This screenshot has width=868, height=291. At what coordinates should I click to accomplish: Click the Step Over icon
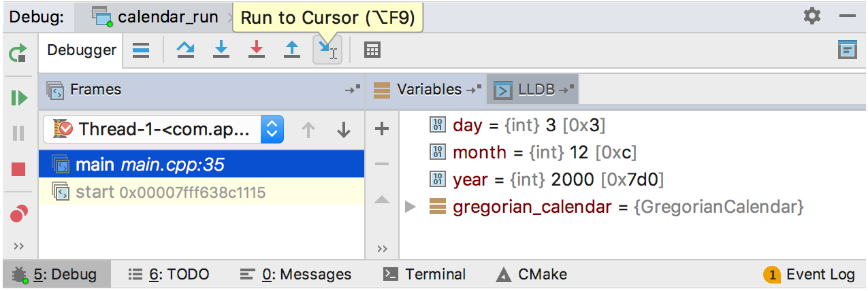[185, 50]
